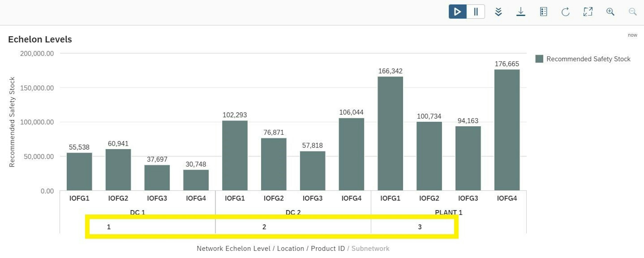Click echelon level 1 axis label

coord(109,227)
